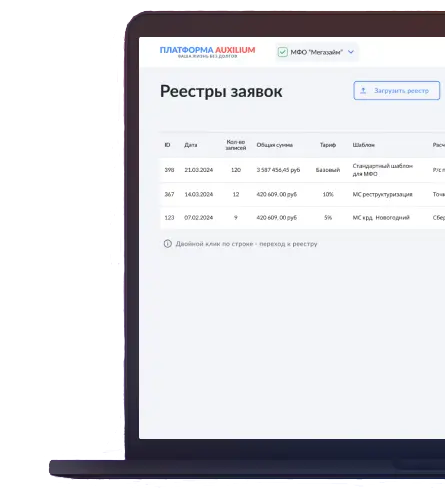Toggle the green checkbox next to МФО "Мегазайм"
The image size is (445, 490).
click(x=283, y=52)
